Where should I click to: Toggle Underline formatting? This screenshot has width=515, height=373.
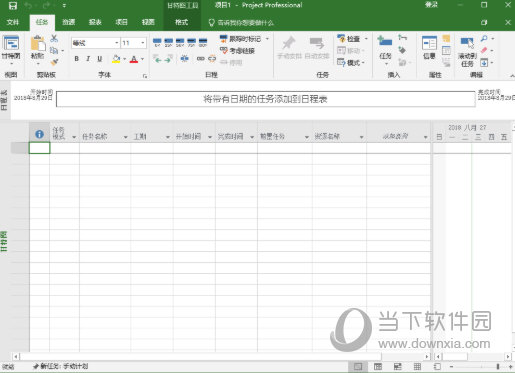pos(100,59)
